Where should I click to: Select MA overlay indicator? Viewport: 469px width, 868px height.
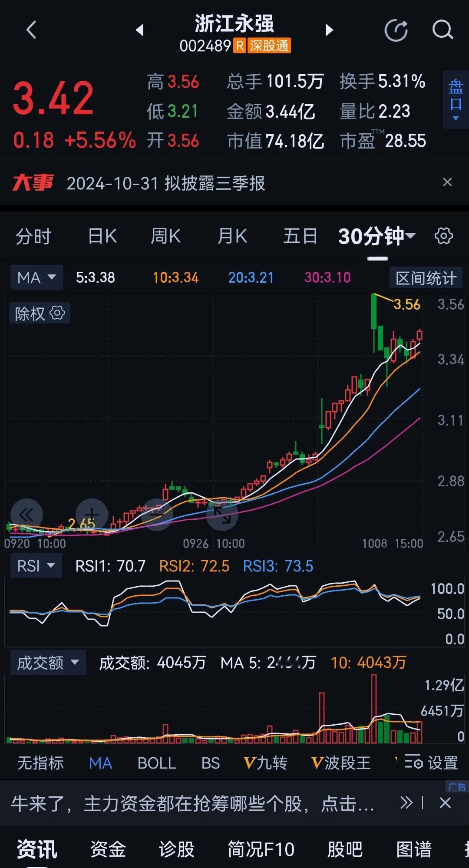(100, 763)
